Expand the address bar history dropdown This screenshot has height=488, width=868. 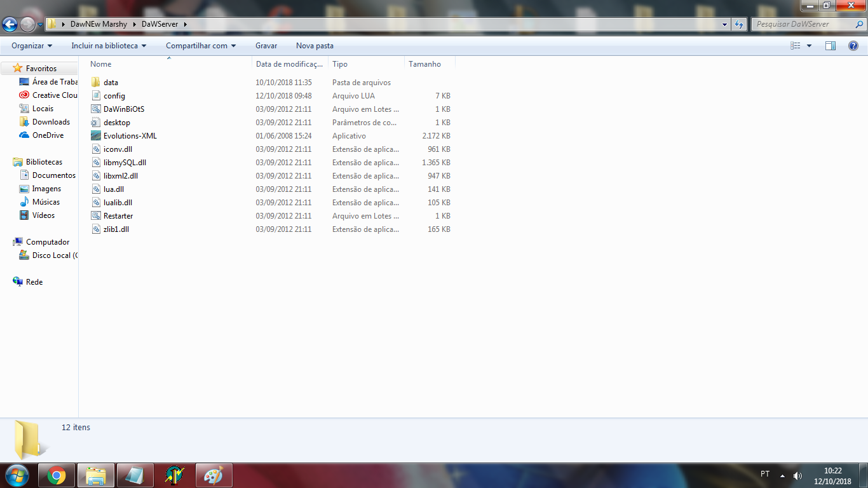pyautogui.click(x=725, y=24)
